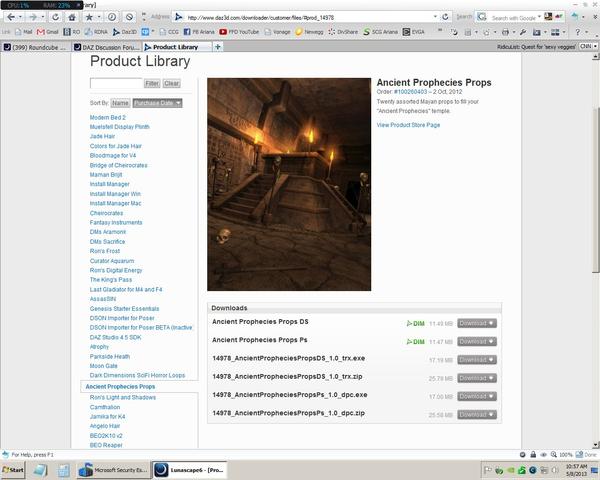Click the zoom magnifier icon in status bar

pyautogui.click(x=554, y=454)
